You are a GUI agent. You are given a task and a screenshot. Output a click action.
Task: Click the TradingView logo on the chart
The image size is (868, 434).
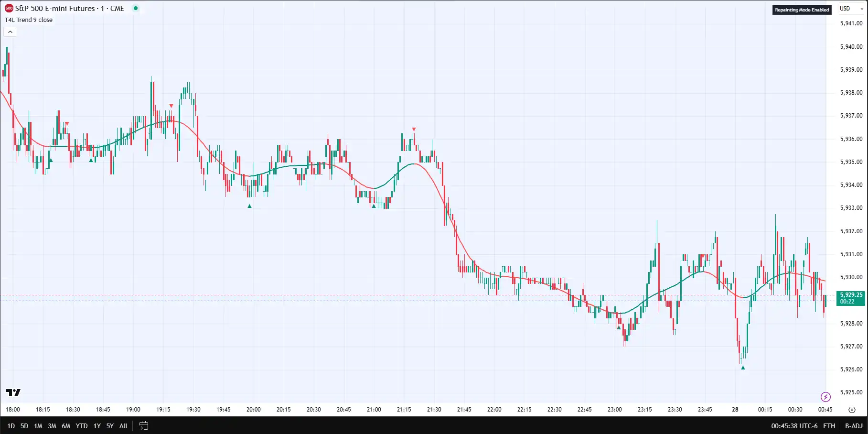13,392
